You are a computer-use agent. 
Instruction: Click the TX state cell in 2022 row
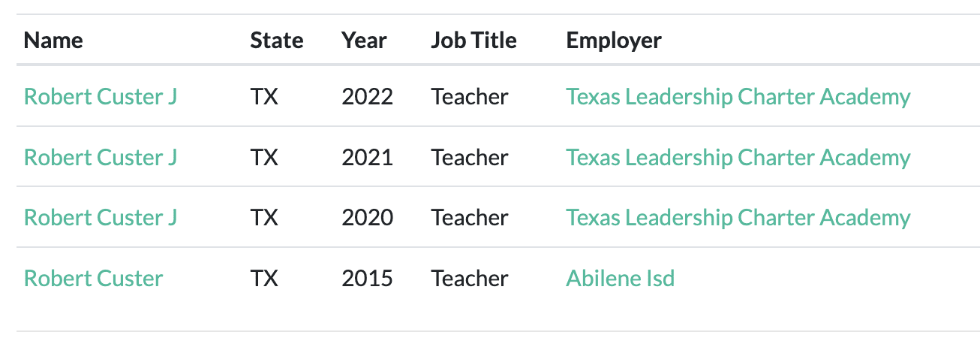tap(264, 97)
